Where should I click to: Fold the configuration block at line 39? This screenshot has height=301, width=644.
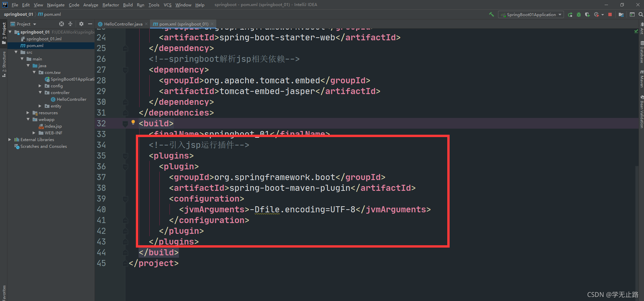click(x=125, y=199)
